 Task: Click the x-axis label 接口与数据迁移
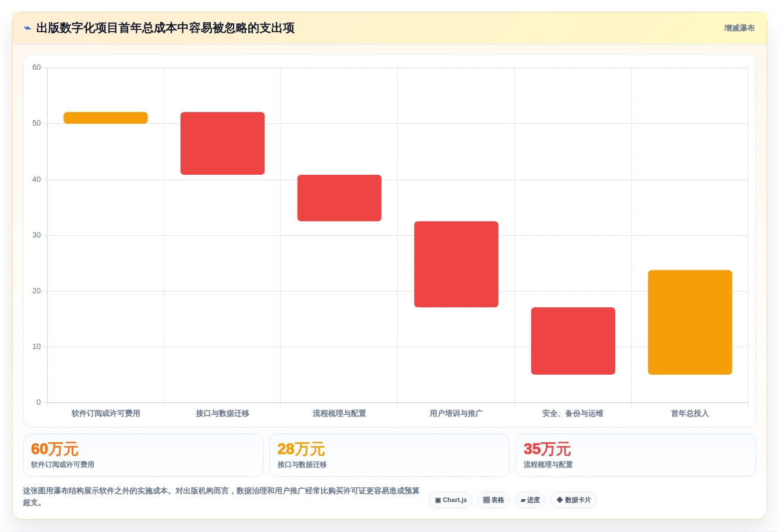click(x=222, y=414)
